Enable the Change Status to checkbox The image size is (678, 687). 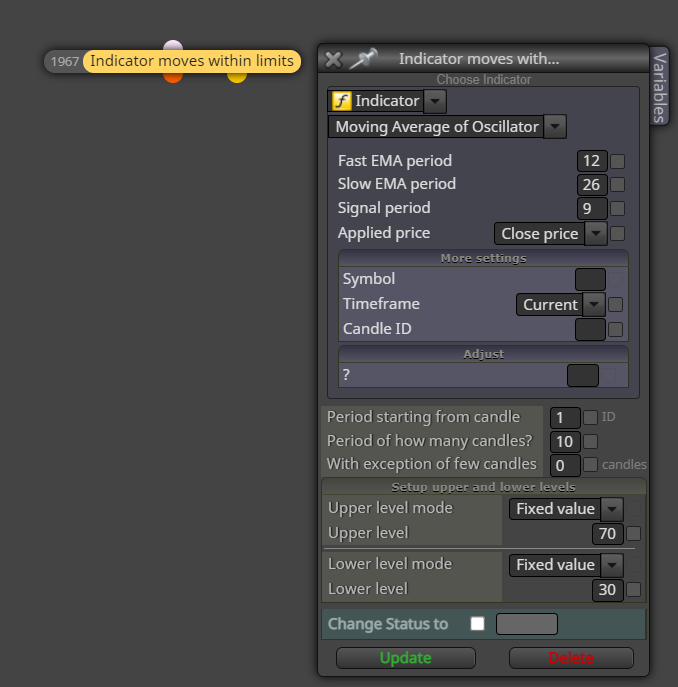coord(477,623)
